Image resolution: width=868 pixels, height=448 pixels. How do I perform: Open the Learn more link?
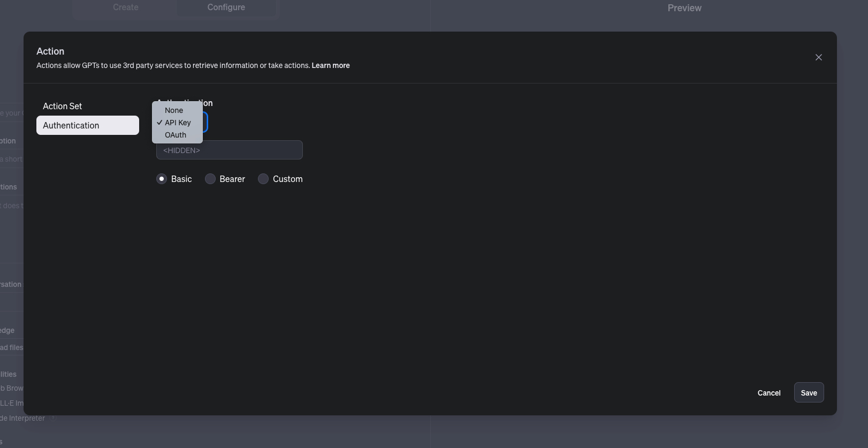pos(331,65)
